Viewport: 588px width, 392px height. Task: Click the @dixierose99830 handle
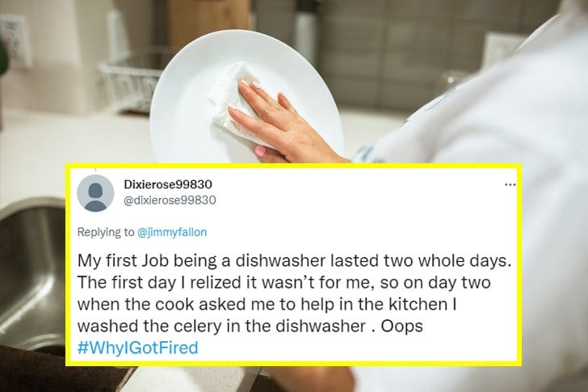pos(170,200)
